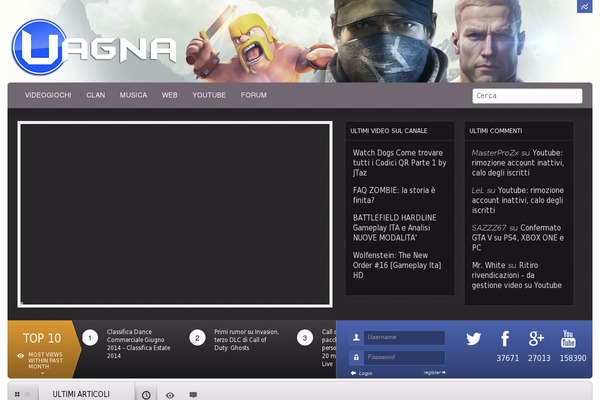Open the Clan menu
Viewport: 600px width, 400px height.
tap(96, 95)
